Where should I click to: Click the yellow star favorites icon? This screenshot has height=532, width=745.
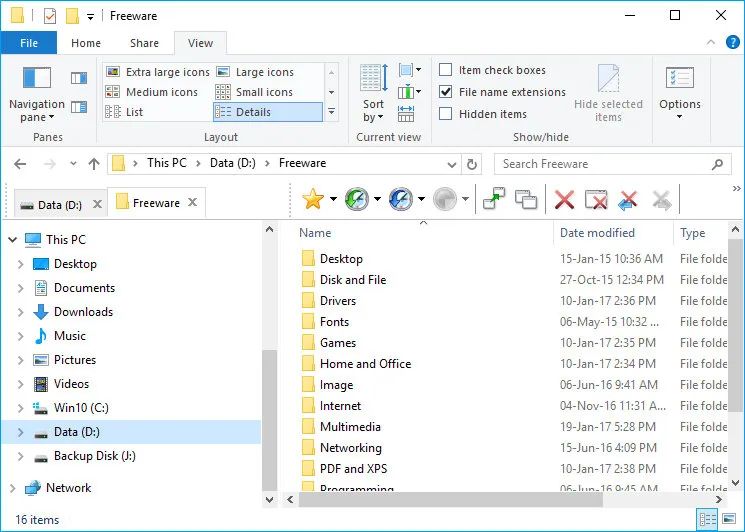tap(312, 200)
